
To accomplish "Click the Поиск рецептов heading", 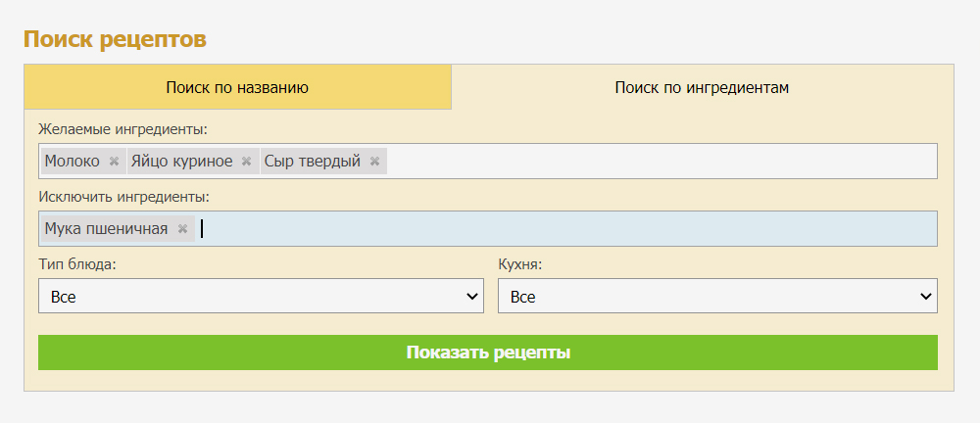I will coord(115,39).
